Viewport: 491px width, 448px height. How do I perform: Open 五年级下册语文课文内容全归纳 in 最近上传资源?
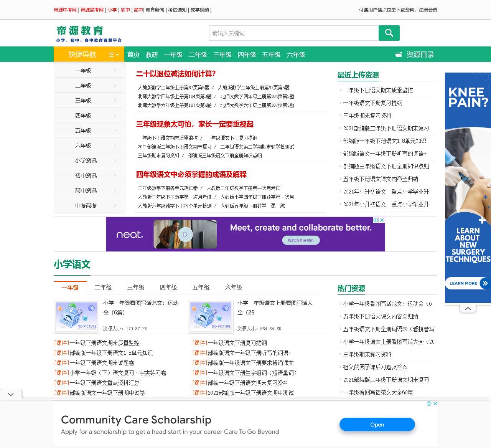pos(381,179)
